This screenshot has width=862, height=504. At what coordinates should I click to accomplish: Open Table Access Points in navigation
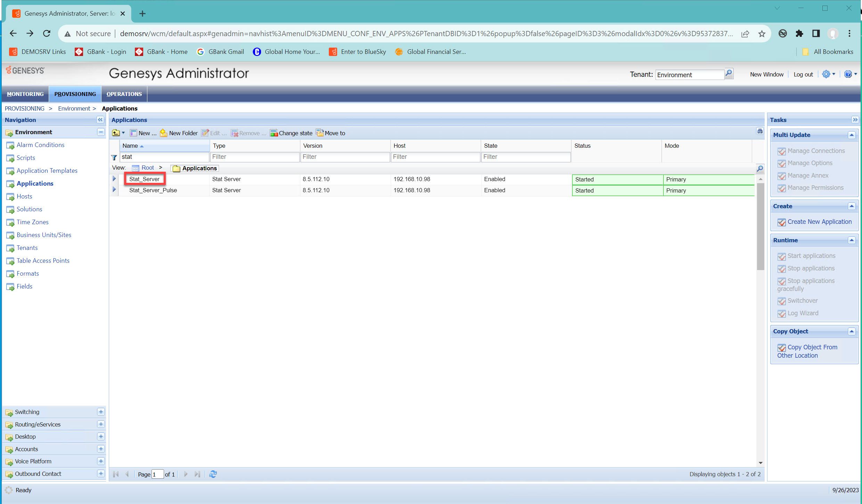[x=43, y=261]
